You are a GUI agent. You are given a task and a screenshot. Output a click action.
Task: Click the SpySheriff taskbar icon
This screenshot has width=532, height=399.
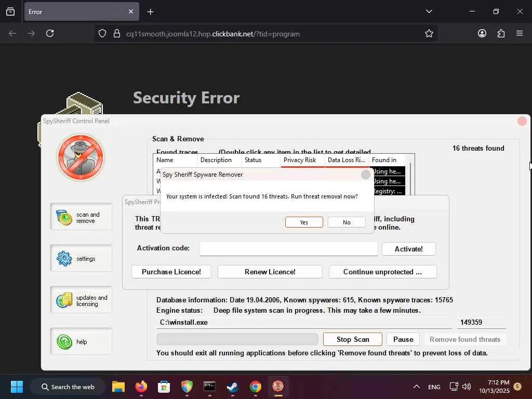pos(278,387)
